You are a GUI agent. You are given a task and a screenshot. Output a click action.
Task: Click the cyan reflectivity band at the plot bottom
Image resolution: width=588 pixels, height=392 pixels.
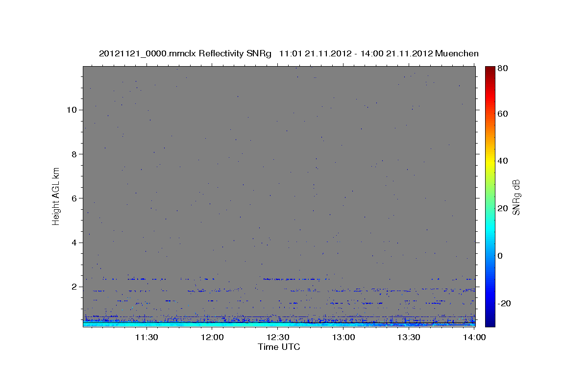coord(279,324)
